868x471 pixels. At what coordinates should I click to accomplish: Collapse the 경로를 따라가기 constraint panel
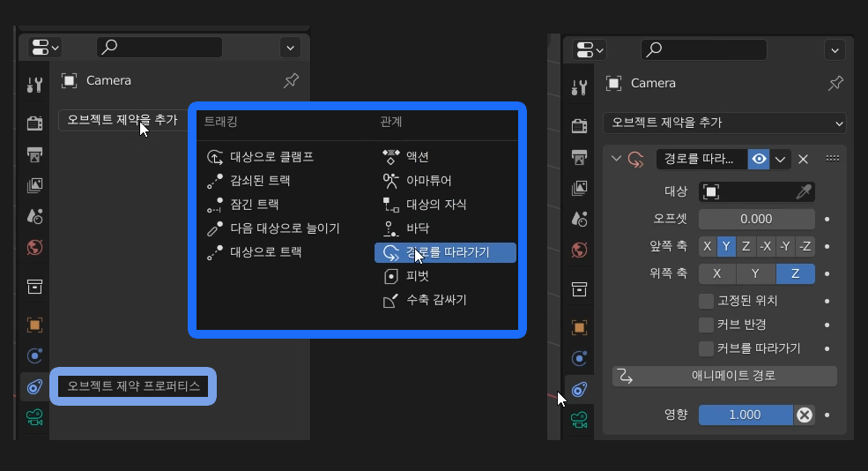coord(616,159)
